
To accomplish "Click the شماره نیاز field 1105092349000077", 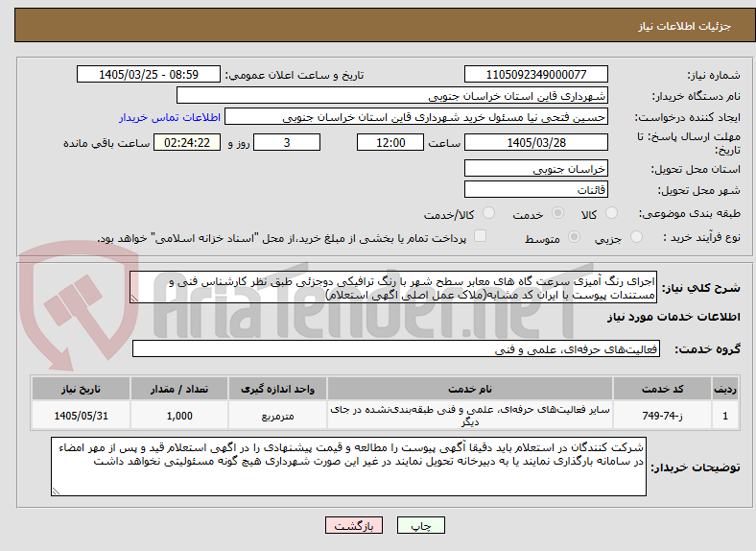I will tap(535, 74).
